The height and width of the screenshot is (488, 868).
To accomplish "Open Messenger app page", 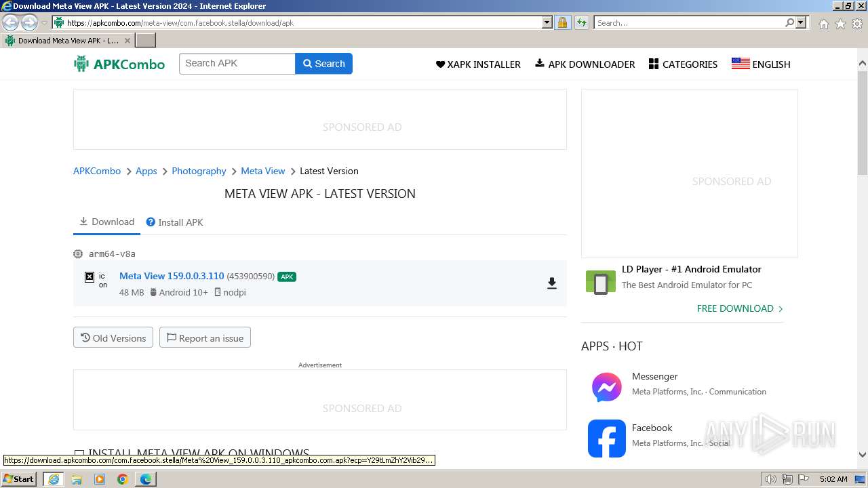I will coord(655,376).
